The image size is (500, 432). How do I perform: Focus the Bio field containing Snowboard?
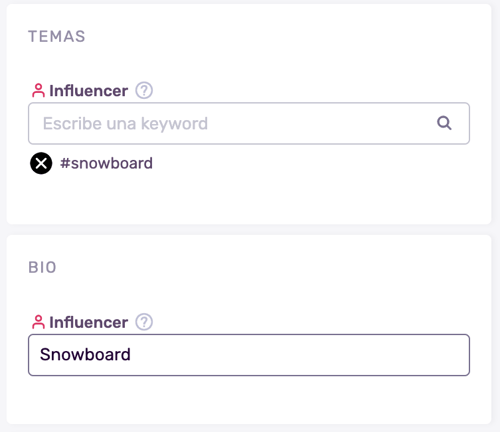pyautogui.click(x=249, y=355)
